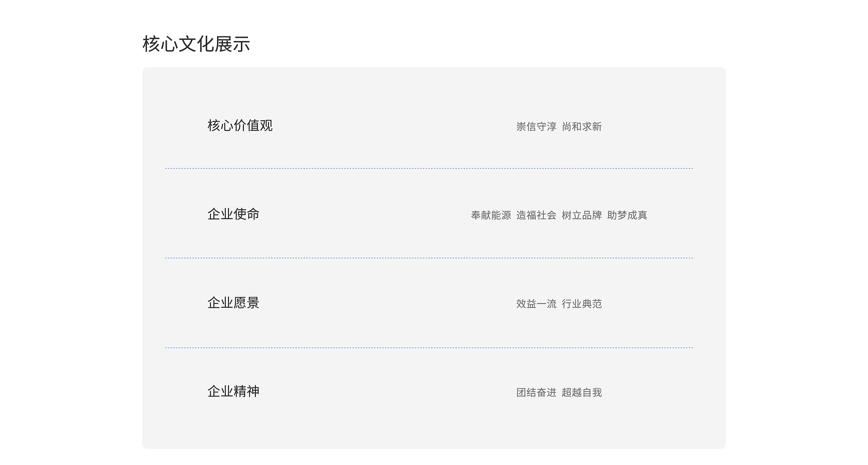Click the 助梦成真 phrase
This screenshot has height=465, width=868.
point(627,215)
